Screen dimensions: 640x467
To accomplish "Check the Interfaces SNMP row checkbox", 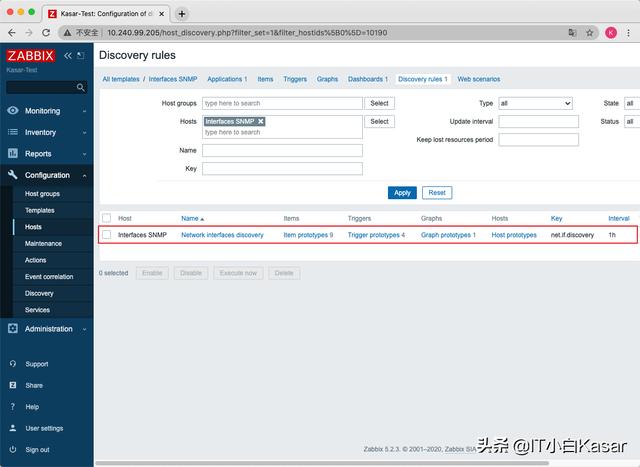I will tap(107, 235).
